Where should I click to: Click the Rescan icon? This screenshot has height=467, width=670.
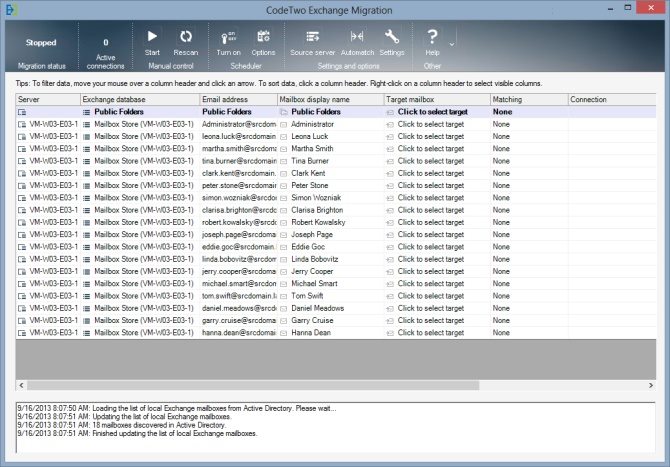click(185, 37)
